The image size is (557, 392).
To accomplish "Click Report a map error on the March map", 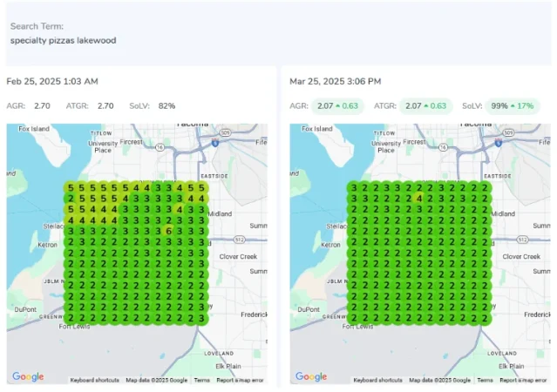I will 521,380.
